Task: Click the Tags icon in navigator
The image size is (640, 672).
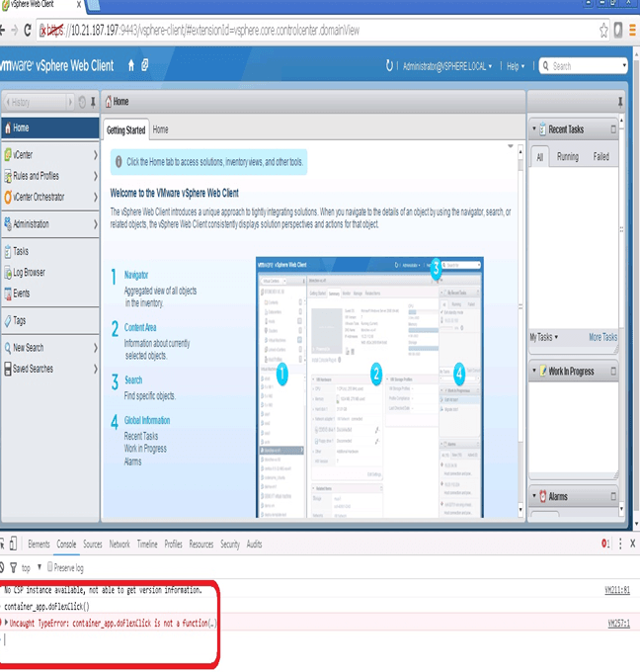Action: pyautogui.click(x=8, y=320)
